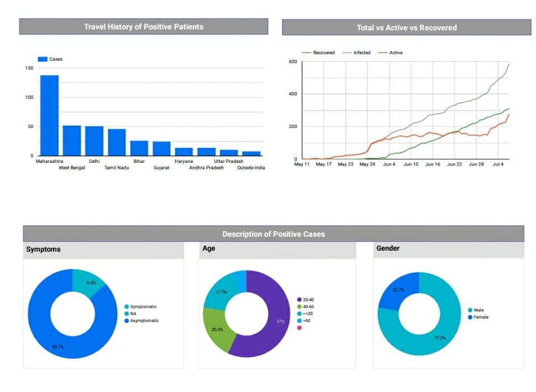Click the West Bengal bar
Screen dimensions: 536x392
72,141
